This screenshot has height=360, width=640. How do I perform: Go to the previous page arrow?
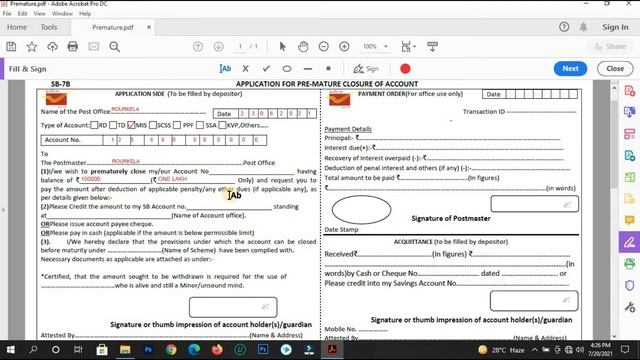(198, 47)
